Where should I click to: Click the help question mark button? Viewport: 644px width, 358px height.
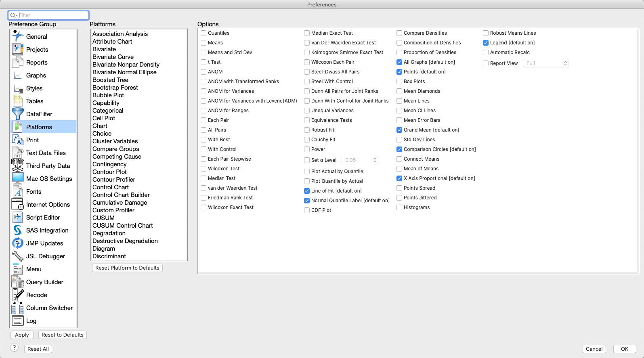[x=14, y=348]
